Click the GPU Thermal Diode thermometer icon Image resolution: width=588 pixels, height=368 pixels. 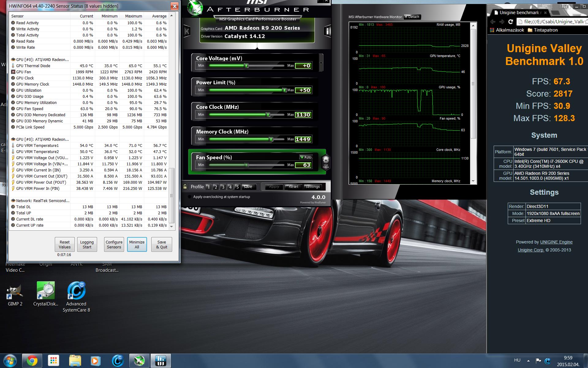pos(13,66)
